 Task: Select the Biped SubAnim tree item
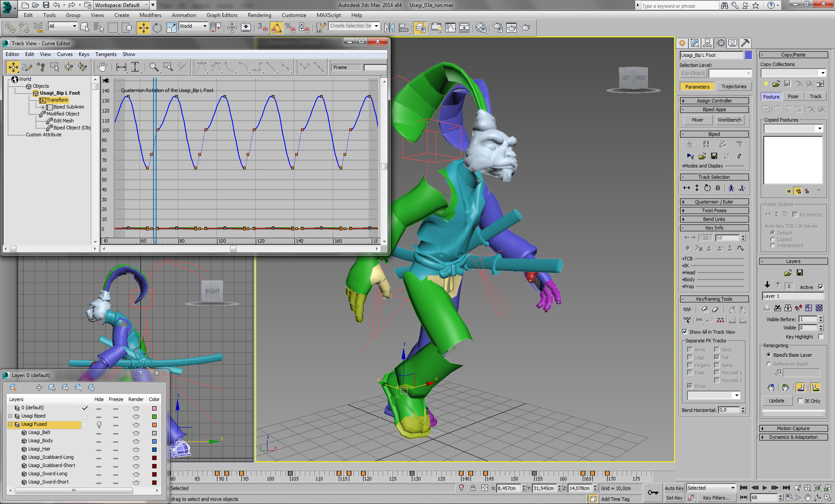coord(68,107)
